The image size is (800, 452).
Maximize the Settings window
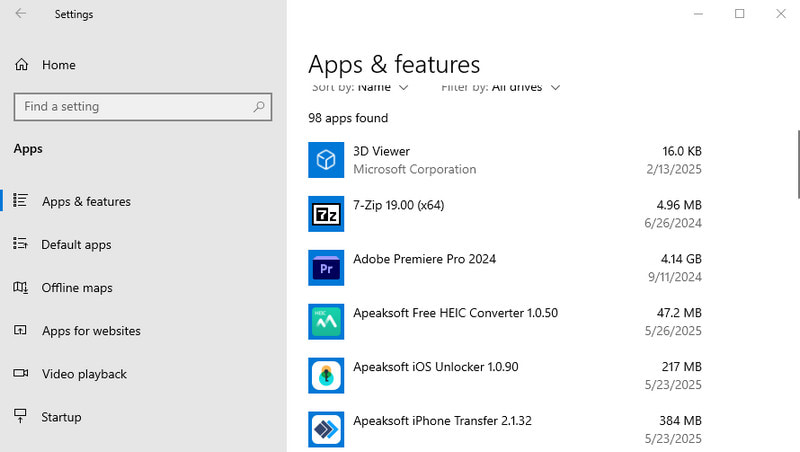pos(739,14)
